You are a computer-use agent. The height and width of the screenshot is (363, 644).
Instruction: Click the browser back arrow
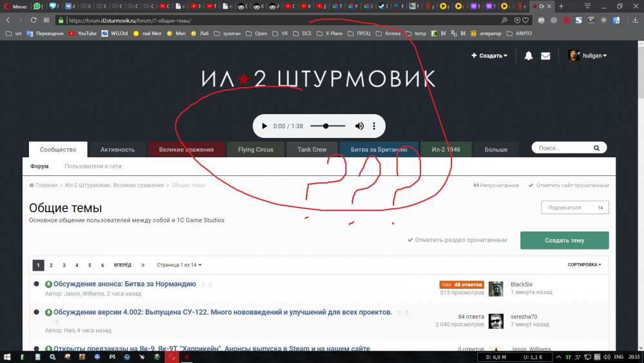pos(8,20)
